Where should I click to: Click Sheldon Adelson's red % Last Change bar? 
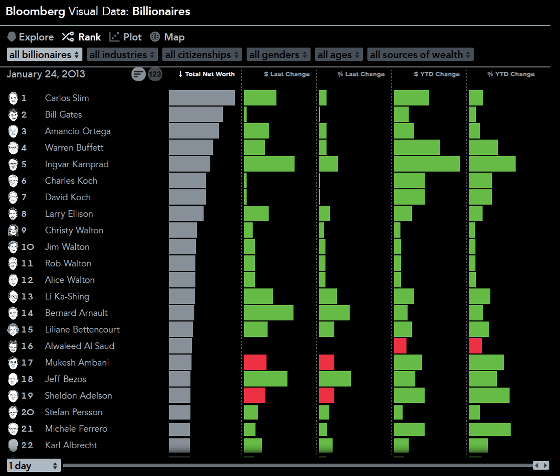pos(326,395)
